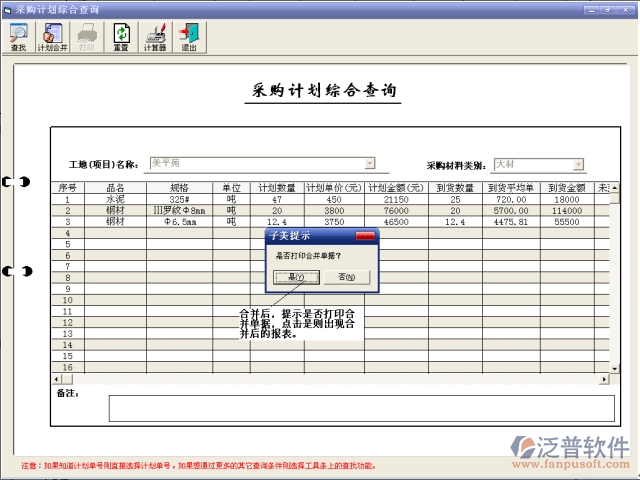This screenshot has height=480, width=640.
Task: Click the average price 4475.81 cell
Action: (511, 222)
